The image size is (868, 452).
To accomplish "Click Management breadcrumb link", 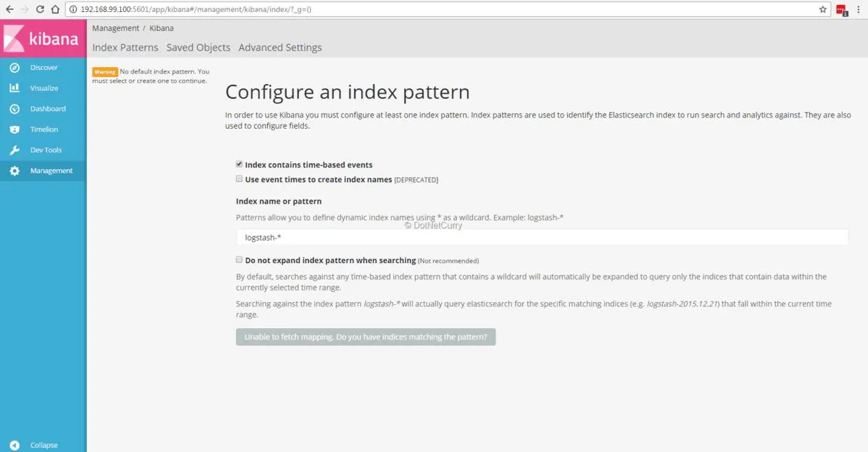I will tap(115, 28).
